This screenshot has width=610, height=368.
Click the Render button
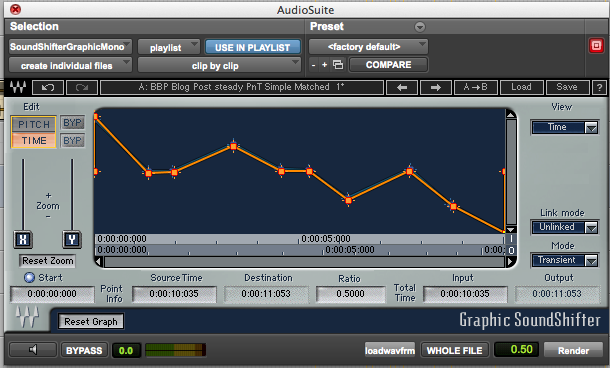click(x=573, y=350)
